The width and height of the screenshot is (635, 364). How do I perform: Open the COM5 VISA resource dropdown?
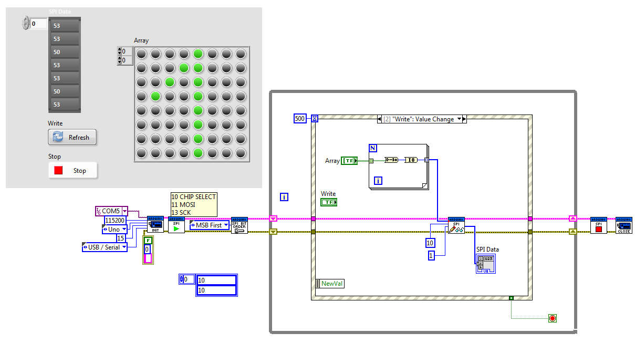point(125,211)
